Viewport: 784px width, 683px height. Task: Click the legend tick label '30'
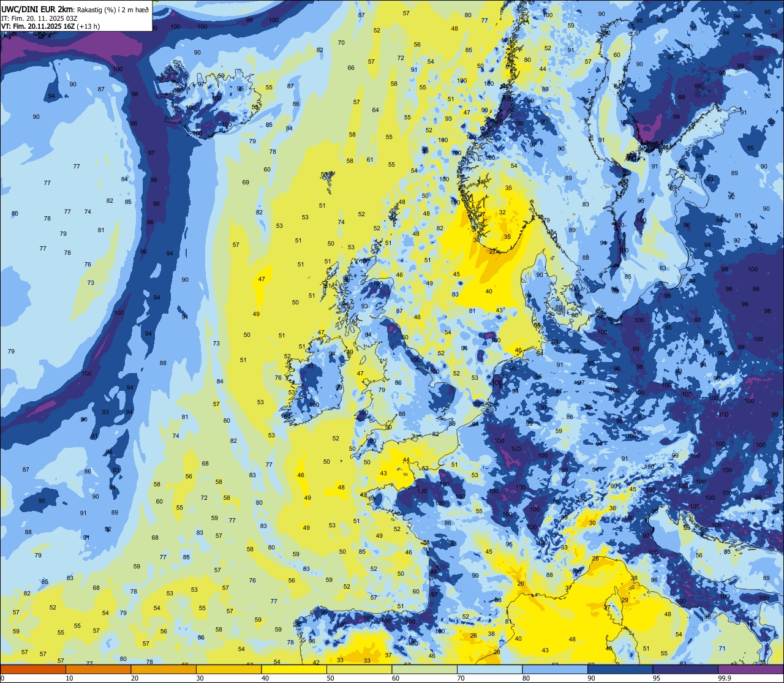click(200, 678)
